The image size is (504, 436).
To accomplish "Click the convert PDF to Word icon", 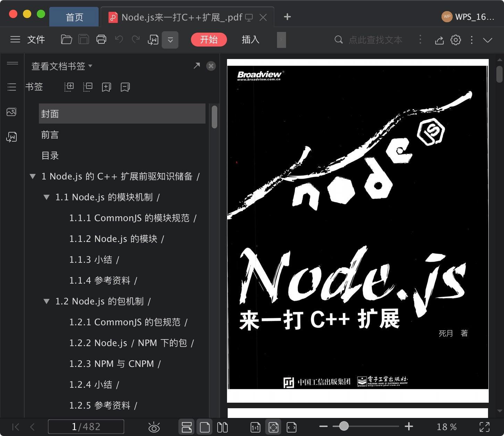I will point(153,40).
